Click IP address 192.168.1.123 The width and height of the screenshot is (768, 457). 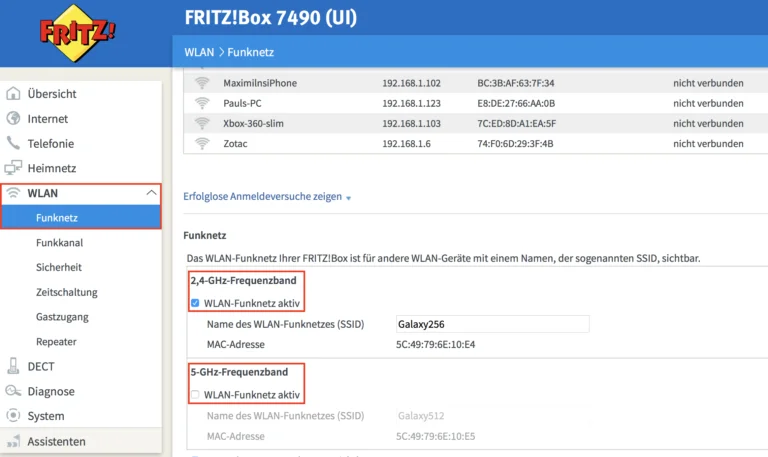pyautogui.click(x=411, y=103)
